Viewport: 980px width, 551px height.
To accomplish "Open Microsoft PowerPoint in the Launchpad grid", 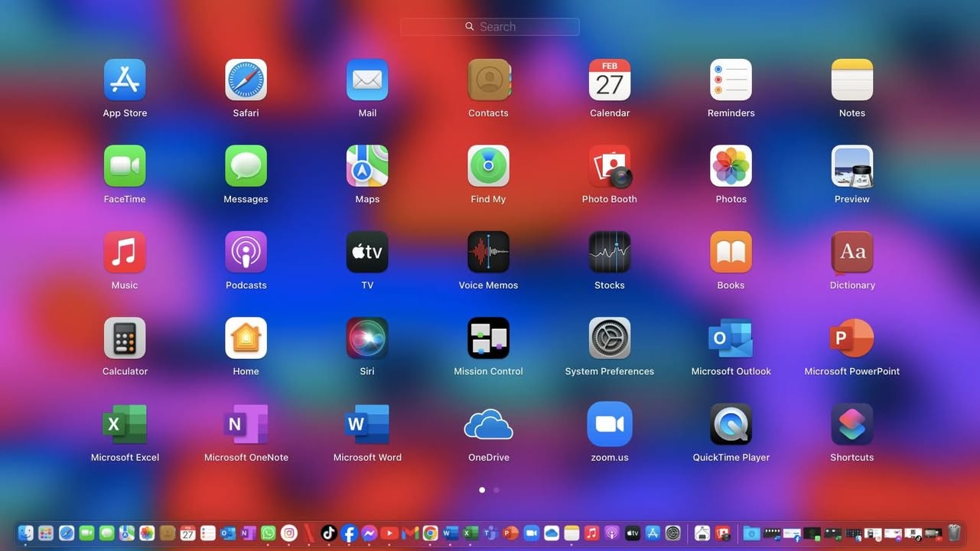I will point(852,338).
